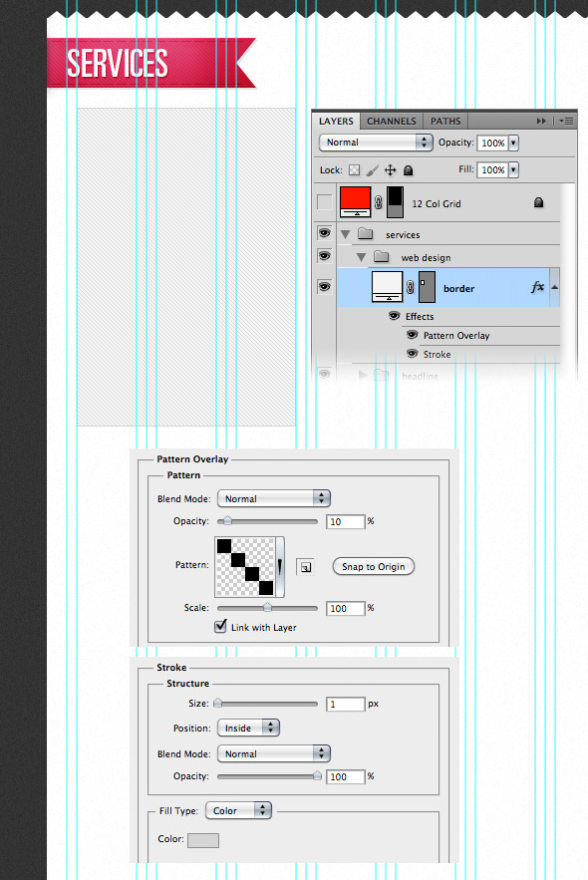Image resolution: width=588 pixels, height=880 pixels.
Task: Collapse the services group triangle
Action: coord(346,234)
